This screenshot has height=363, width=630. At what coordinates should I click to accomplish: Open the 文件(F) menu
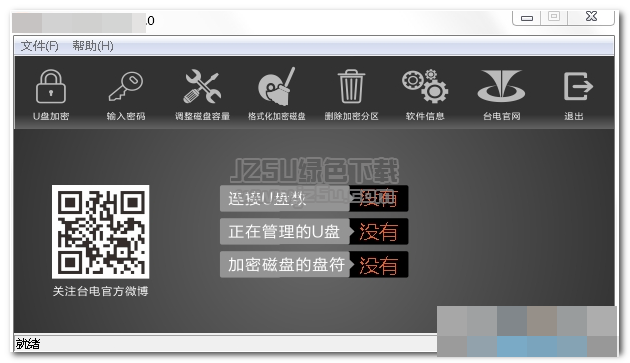(x=39, y=46)
